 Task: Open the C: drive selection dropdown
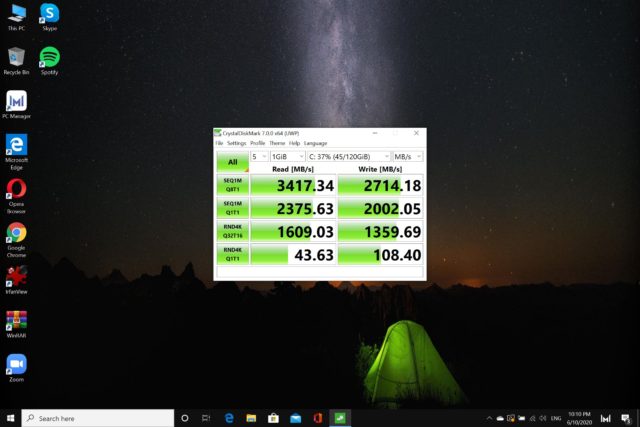coord(349,156)
